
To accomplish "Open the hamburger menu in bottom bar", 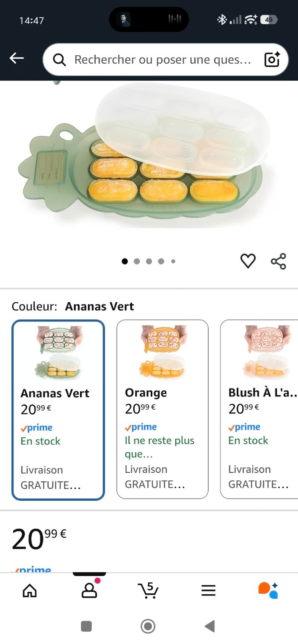I will (208, 590).
